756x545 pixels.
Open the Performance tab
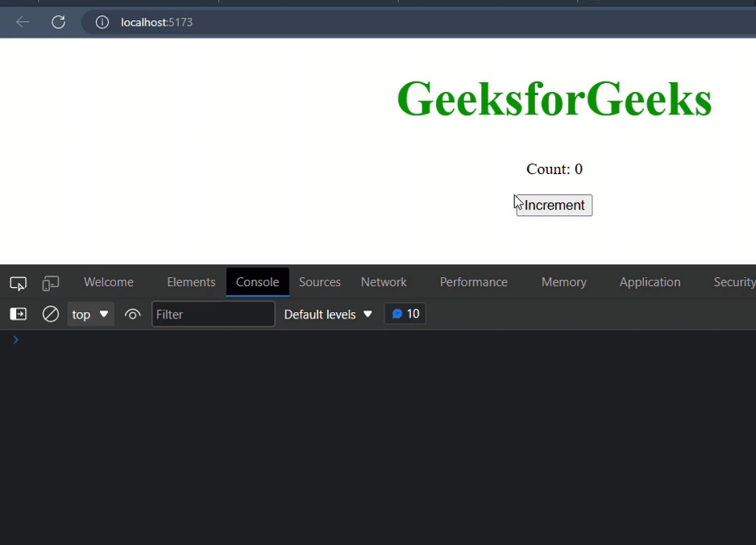click(473, 282)
